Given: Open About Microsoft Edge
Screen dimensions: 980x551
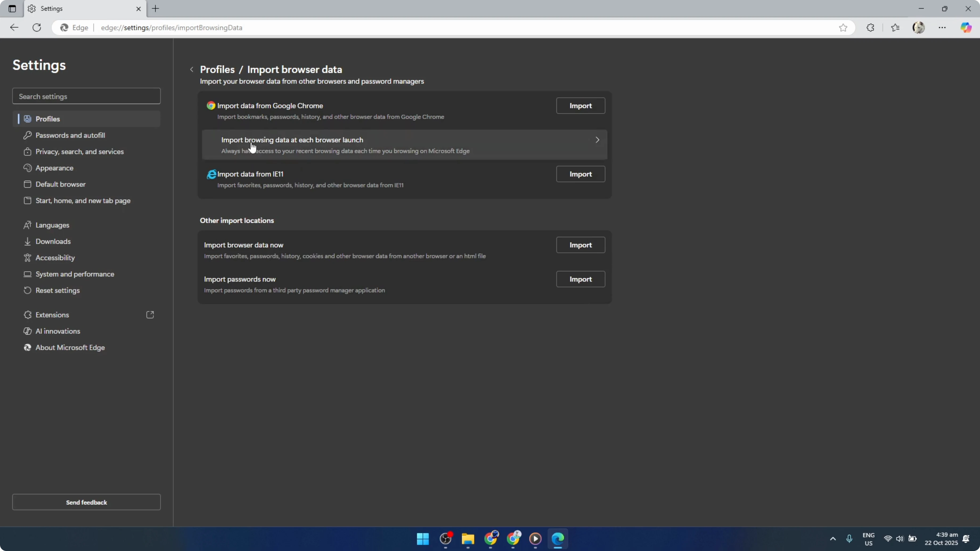Looking at the screenshot, I should coord(86,348).
